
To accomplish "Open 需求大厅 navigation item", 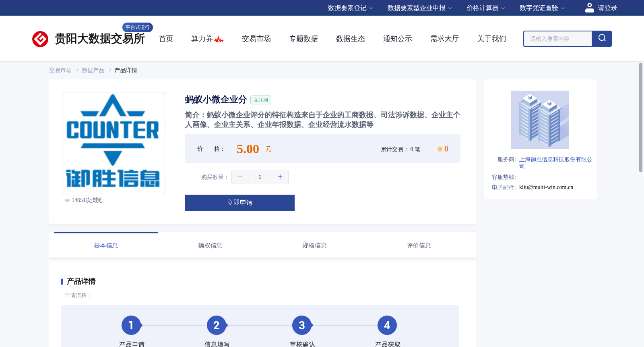I will pyautogui.click(x=445, y=39).
